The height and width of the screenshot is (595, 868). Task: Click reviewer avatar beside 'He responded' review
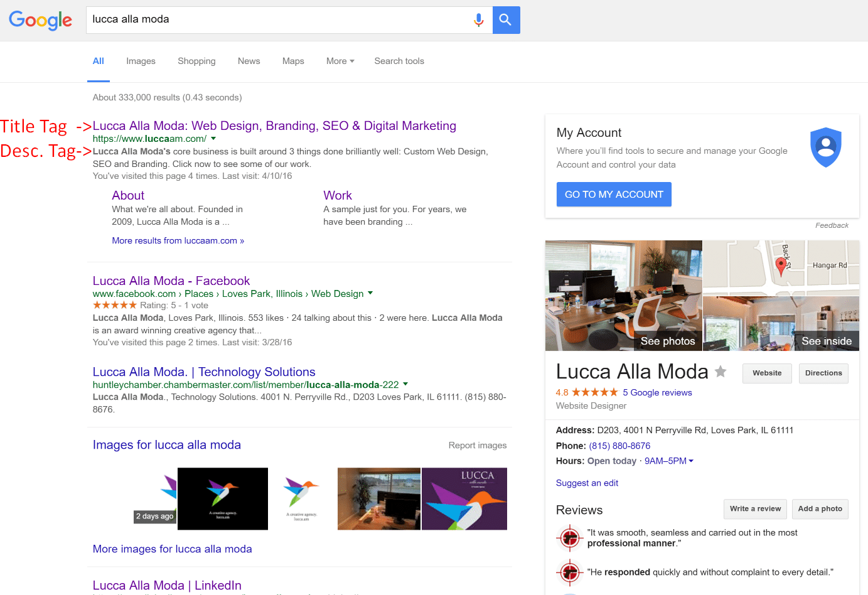[570, 572]
